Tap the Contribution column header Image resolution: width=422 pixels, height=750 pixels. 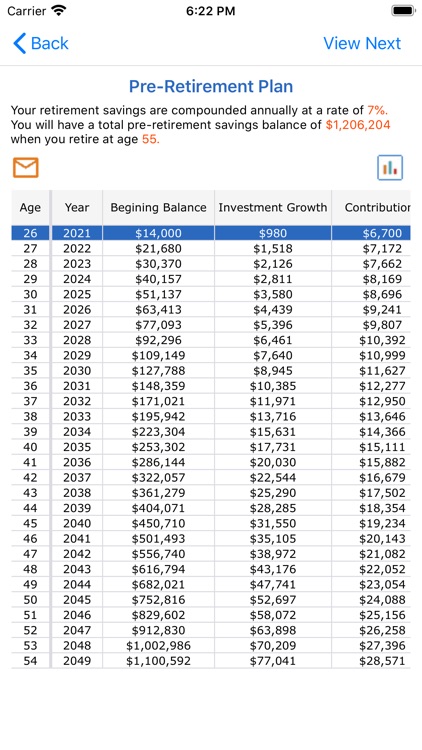tap(371, 208)
